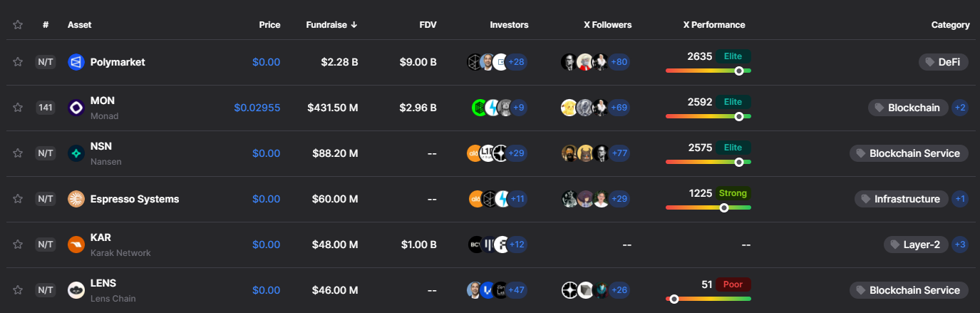Show the +2 extra categories for MON
This screenshot has height=313, width=980.
tap(960, 108)
